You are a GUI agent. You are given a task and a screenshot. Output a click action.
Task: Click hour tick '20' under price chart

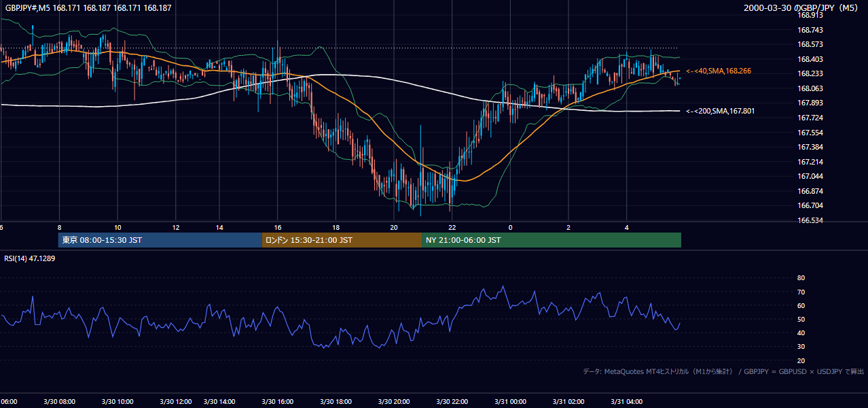tap(394, 227)
